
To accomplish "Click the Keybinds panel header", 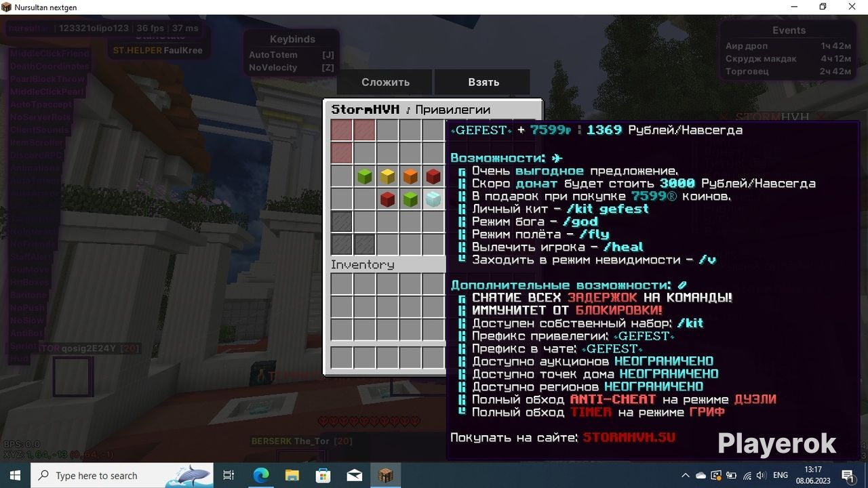I will 292,39.
